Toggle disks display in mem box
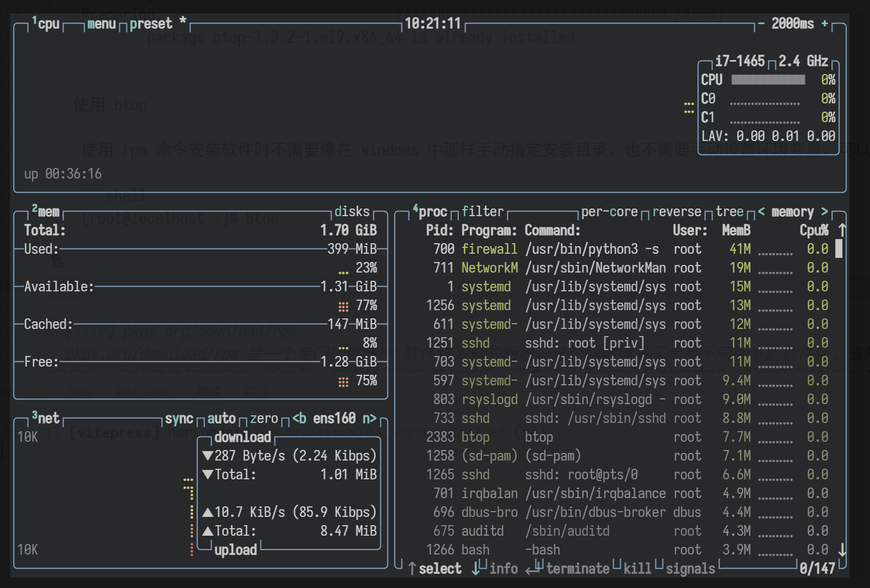The height and width of the screenshot is (588, 870). coord(352,211)
